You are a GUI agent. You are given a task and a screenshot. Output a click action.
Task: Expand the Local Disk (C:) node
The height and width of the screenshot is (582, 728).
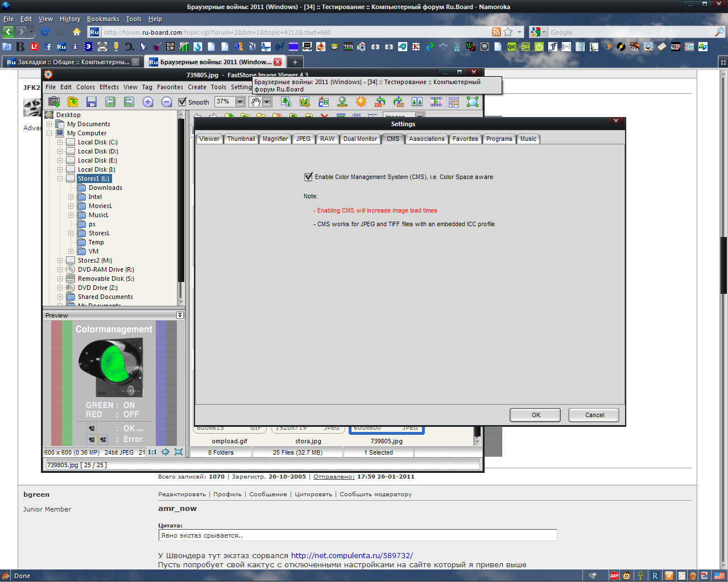click(60, 142)
